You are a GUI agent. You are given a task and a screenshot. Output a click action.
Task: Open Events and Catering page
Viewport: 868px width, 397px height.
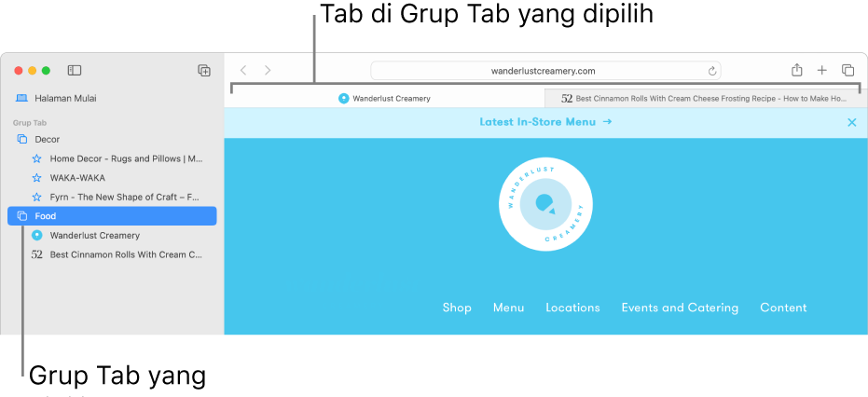(x=680, y=308)
